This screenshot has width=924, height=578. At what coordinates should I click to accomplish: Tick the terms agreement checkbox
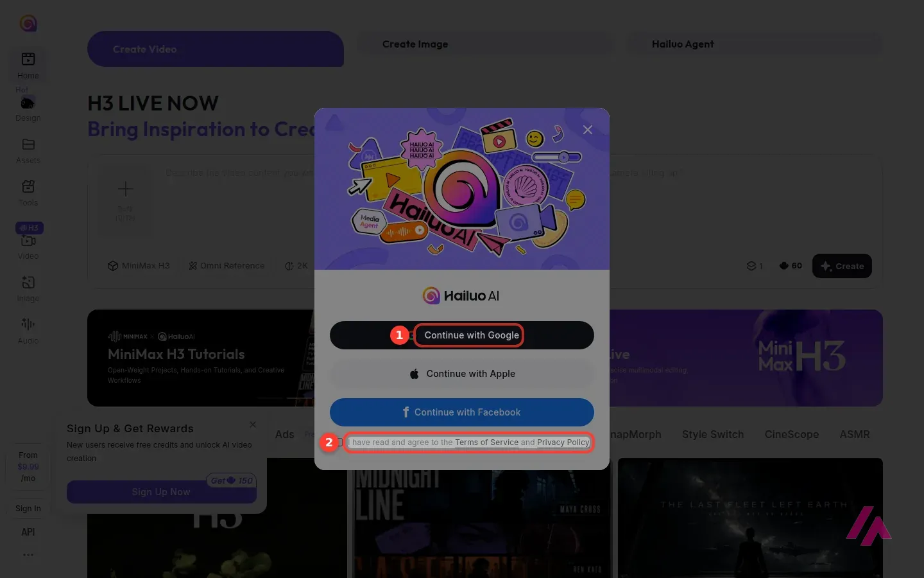coord(340,442)
